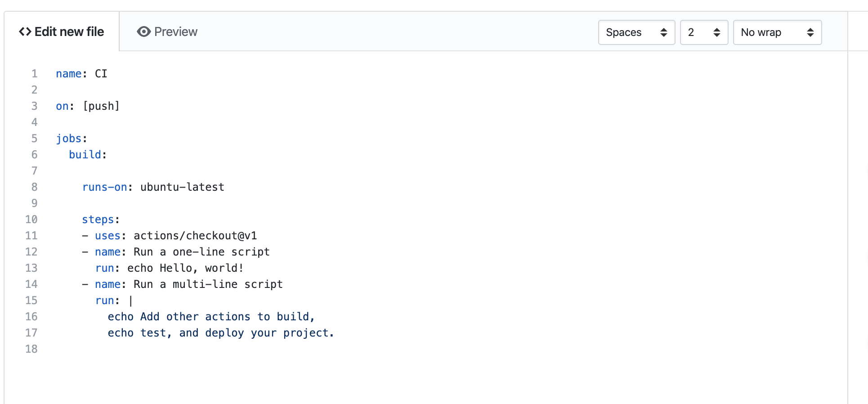The width and height of the screenshot is (868, 404).
Task: Click the stepper arrows on No wrap dropdown
Action: coord(810,32)
